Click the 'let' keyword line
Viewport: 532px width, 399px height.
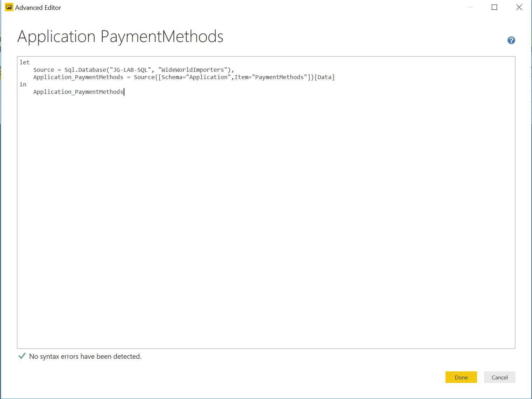(25, 62)
